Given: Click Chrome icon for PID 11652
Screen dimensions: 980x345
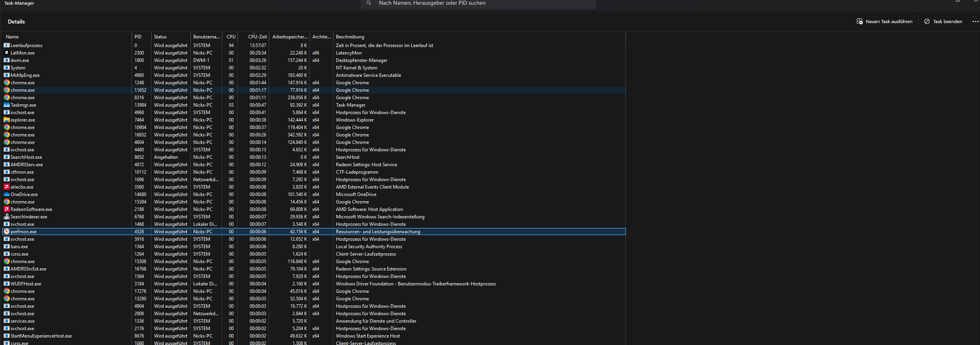Looking at the screenshot, I should point(7,90).
